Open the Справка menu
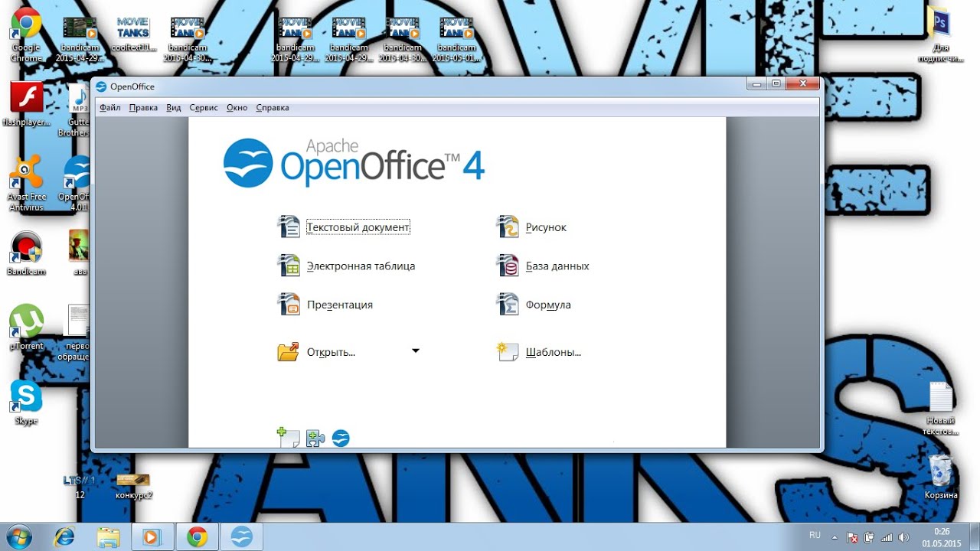This screenshot has width=980, height=551. [273, 108]
